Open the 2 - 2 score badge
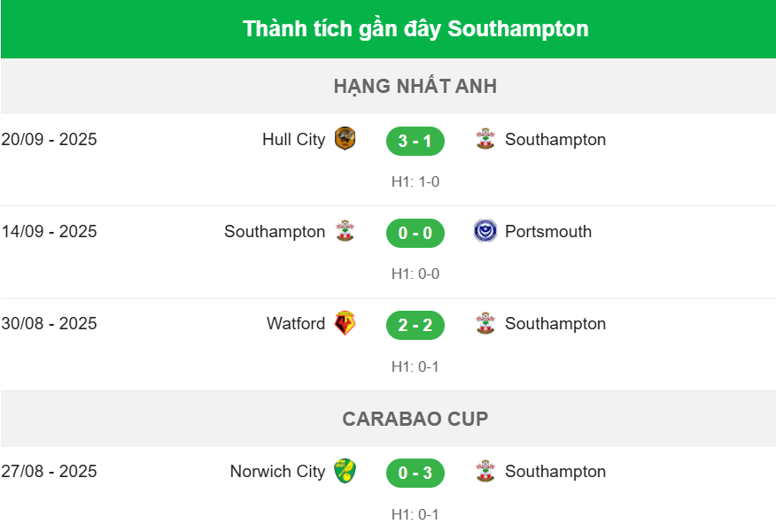This screenshot has height=532, width=776. [x=415, y=325]
